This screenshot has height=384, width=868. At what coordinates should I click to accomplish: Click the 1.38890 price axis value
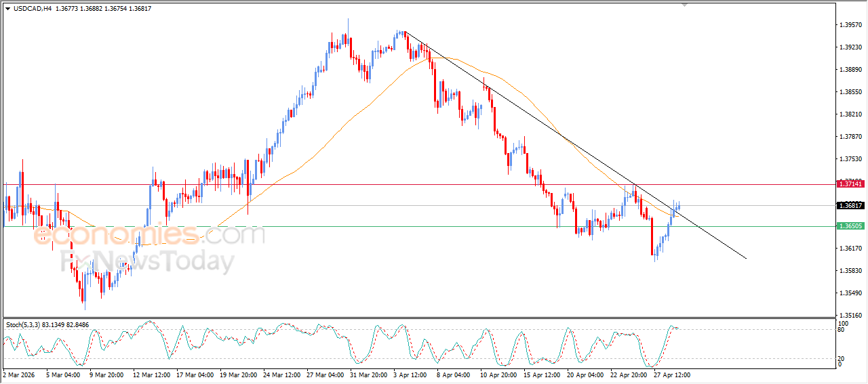(851, 70)
